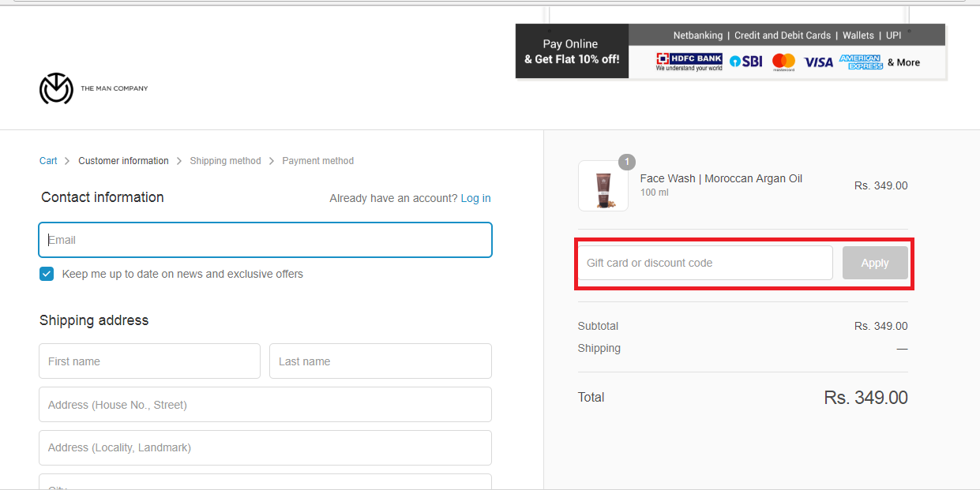Click the Contact information heading
Screen dimensions: 980x490
pos(103,197)
